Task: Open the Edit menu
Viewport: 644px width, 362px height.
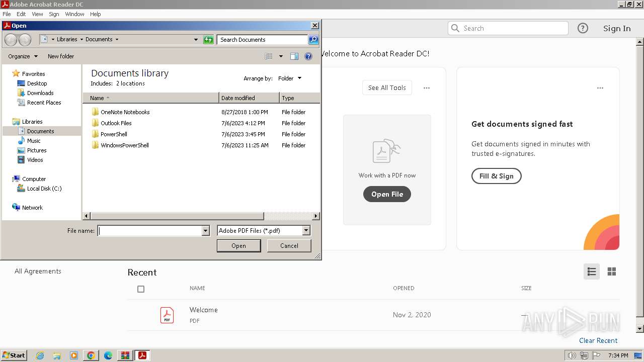Action: coord(21,14)
